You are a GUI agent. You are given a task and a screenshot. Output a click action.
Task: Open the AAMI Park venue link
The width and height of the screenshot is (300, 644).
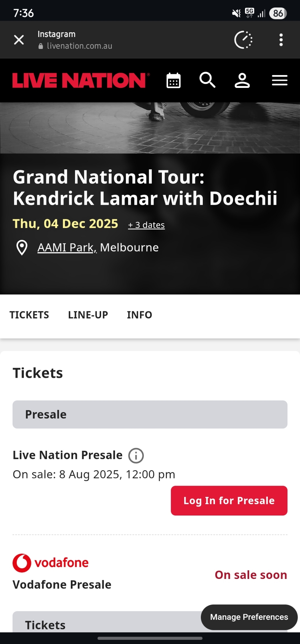click(x=67, y=248)
